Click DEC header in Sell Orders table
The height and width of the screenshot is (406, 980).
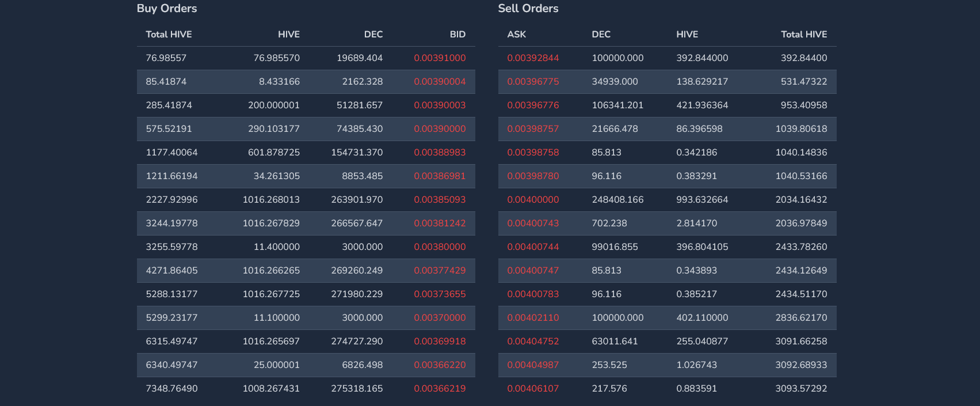(x=601, y=35)
